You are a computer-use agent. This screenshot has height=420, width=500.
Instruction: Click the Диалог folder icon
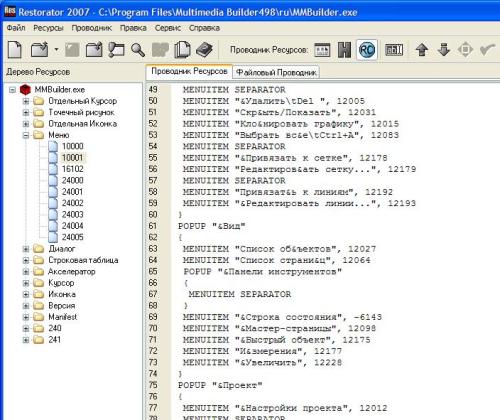click(39, 249)
